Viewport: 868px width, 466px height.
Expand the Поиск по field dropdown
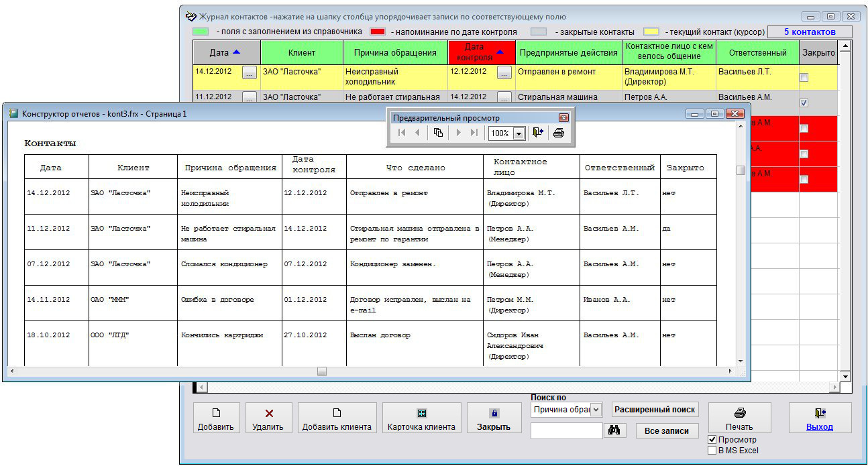(597, 410)
